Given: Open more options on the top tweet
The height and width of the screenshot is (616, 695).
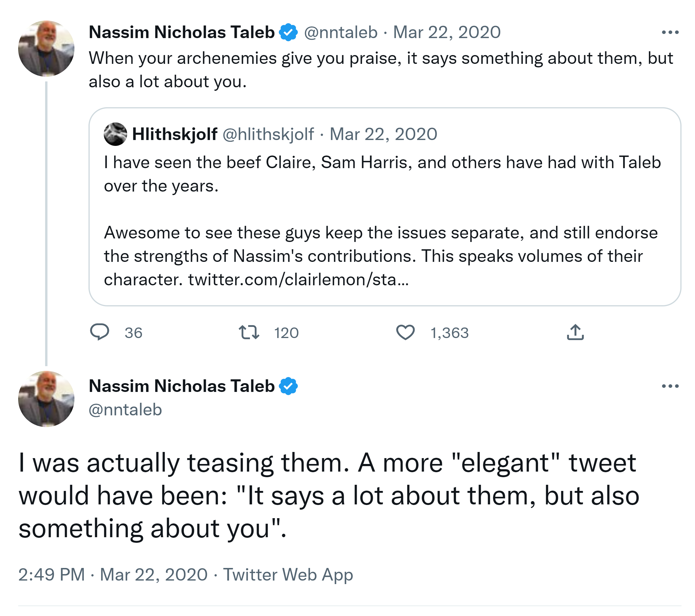Looking at the screenshot, I should [x=670, y=32].
